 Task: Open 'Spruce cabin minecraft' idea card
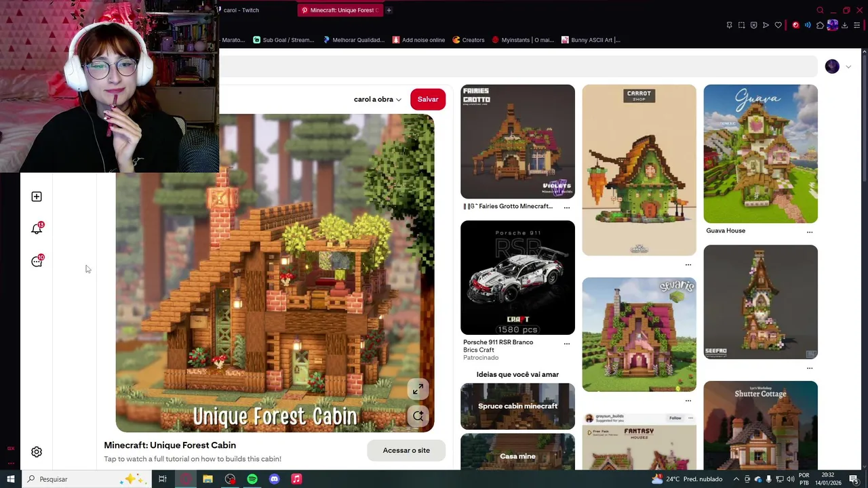pos(517,407)
